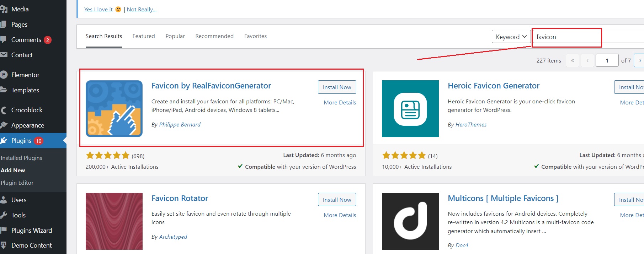Screen dimensions: 644x254
Task: Install Favicon by RealFaviconGenerator plugin
Action: click(337, 87)
